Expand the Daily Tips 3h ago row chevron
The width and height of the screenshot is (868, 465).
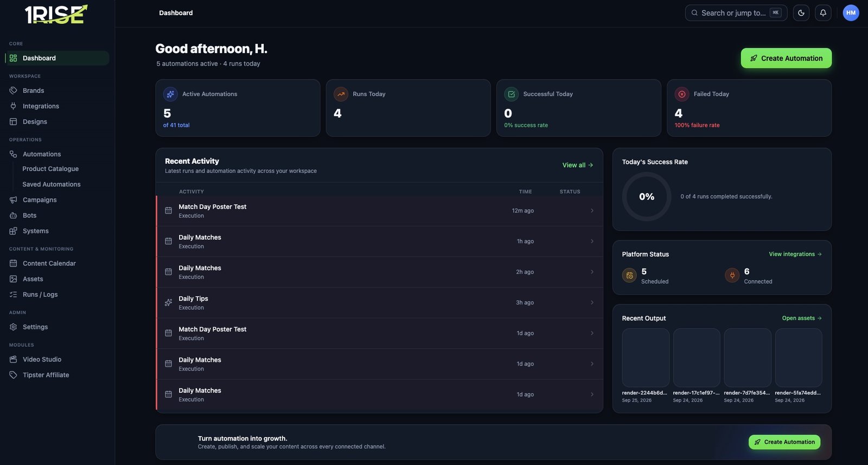click(x=592, y=303)
